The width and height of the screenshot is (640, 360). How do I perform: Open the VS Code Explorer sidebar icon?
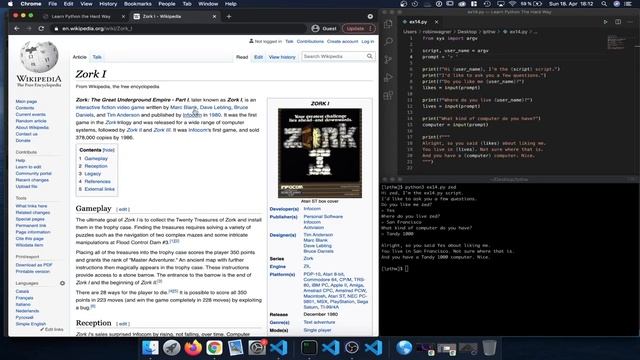tap(388, 24)
